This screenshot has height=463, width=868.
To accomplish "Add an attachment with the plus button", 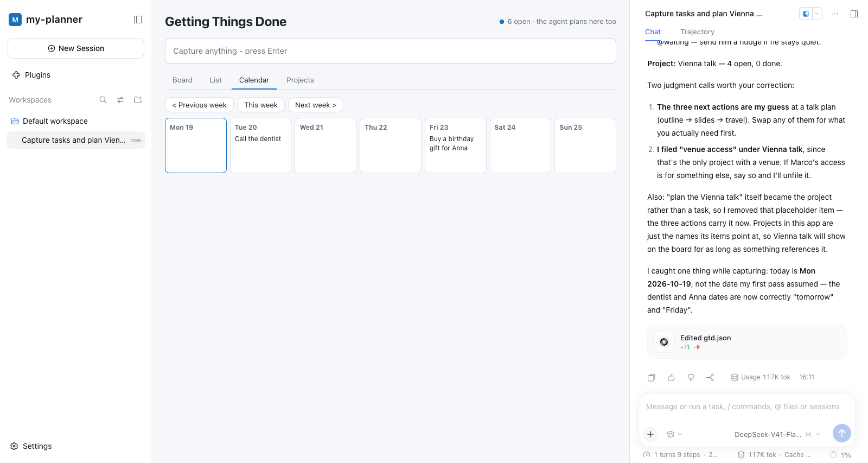I will [x=650, y=434].
